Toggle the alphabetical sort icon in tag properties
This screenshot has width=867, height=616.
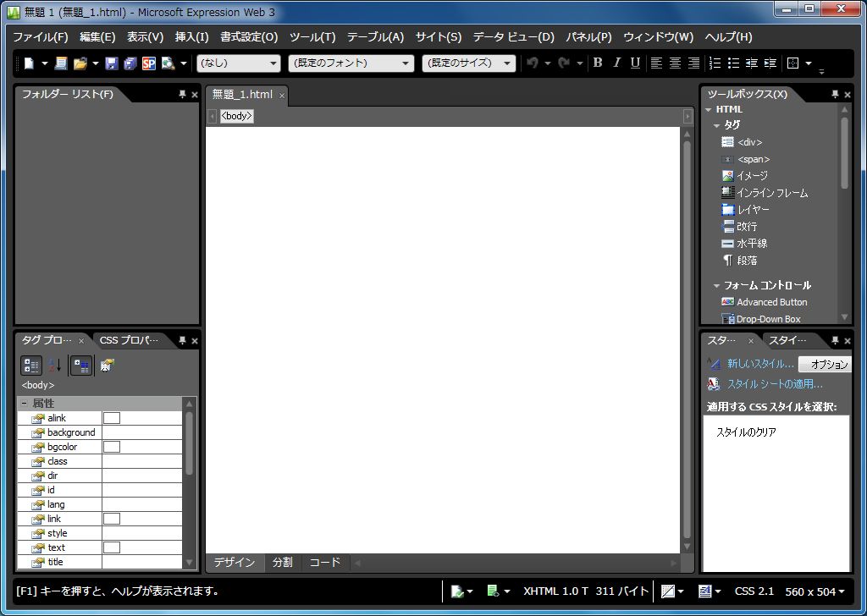54,366
